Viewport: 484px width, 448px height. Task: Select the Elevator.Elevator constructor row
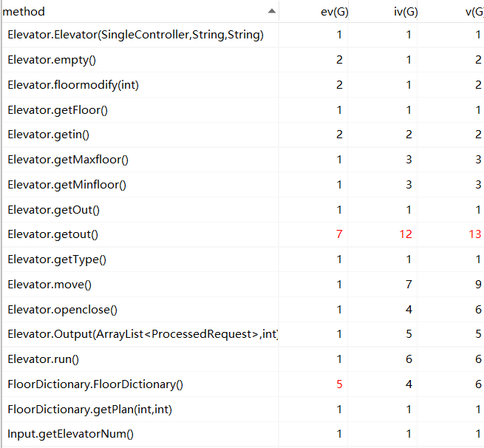[135, 35]
